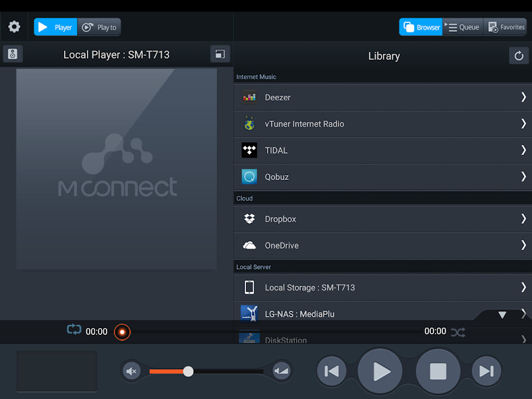Screen dimensions: 532x399
Task: Stop playback with the square button
Action: pyautogui.click(x=438, y=371)
